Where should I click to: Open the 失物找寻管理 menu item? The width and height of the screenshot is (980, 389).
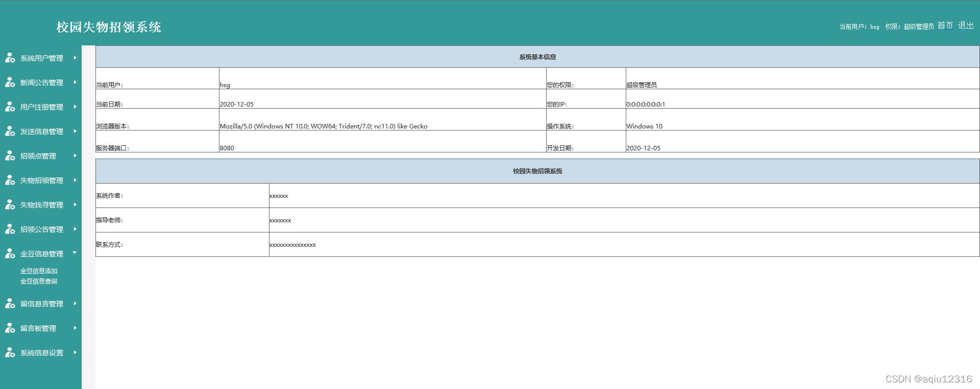point(42,205)
